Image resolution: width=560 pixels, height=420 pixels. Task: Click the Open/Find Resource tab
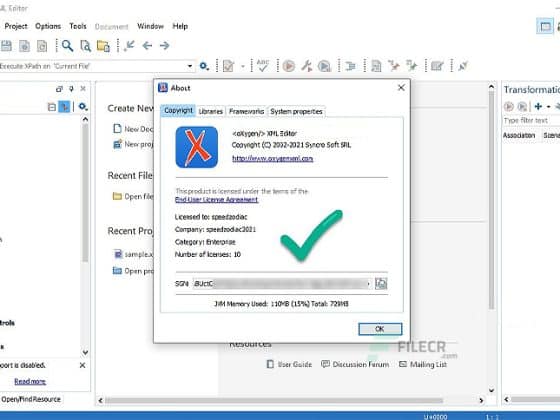31,399
